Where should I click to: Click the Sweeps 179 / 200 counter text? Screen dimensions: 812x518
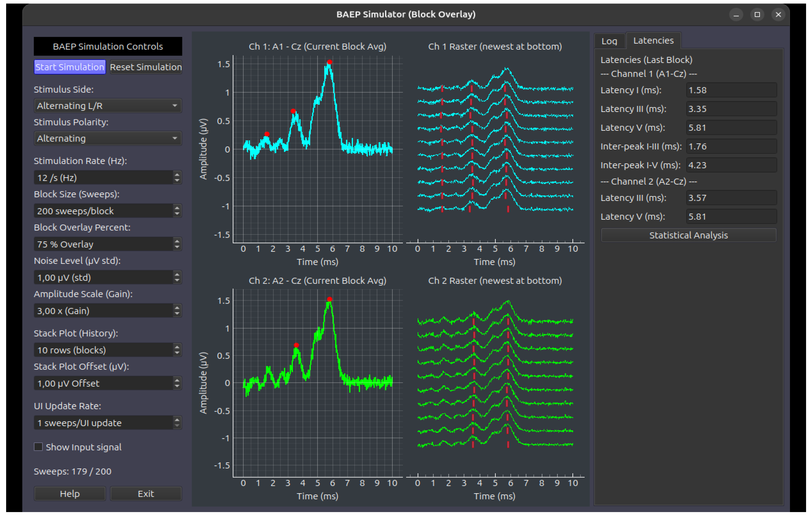[x=73, y=471]
